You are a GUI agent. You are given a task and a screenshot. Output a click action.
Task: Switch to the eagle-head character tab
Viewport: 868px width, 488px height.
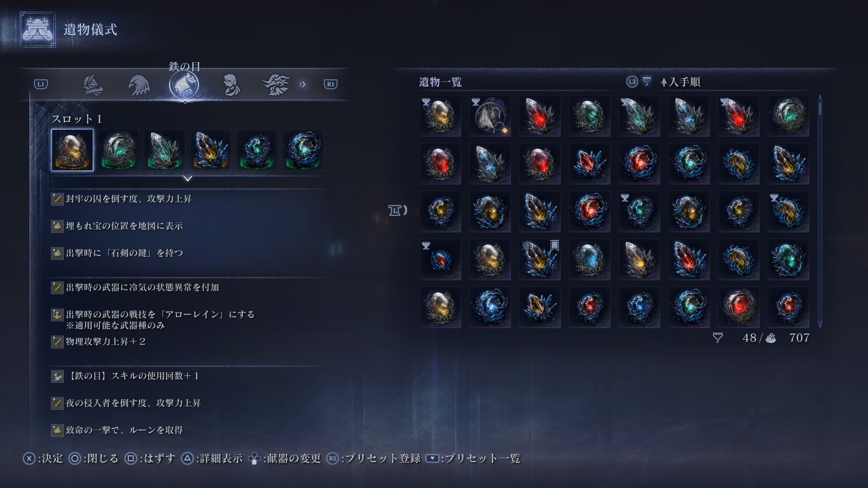(x=139, y=84)
